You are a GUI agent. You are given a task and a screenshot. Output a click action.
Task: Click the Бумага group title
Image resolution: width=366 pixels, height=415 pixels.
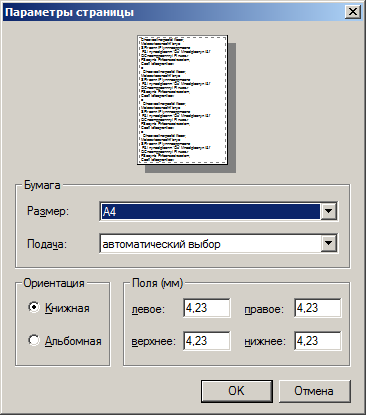pyautogui.click(x=42, y=185)
